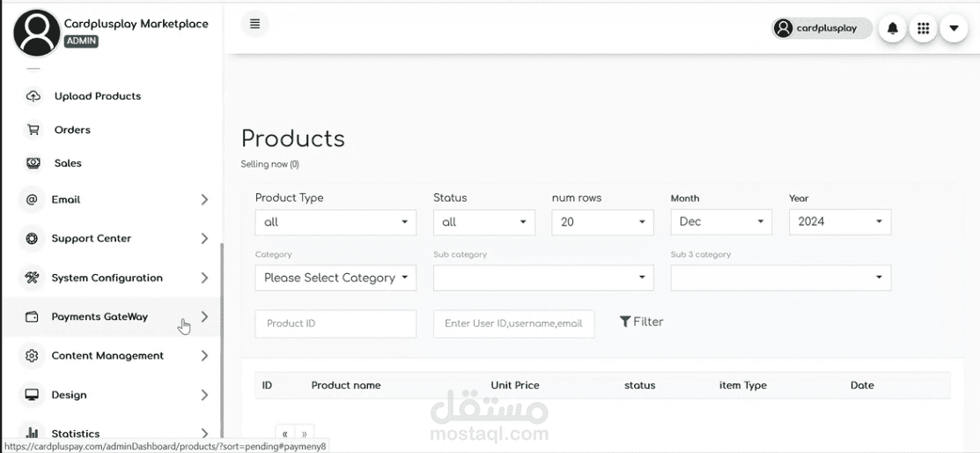Click the Sales money icon
This screenshot has width=980, height=453.
[33, 163]
